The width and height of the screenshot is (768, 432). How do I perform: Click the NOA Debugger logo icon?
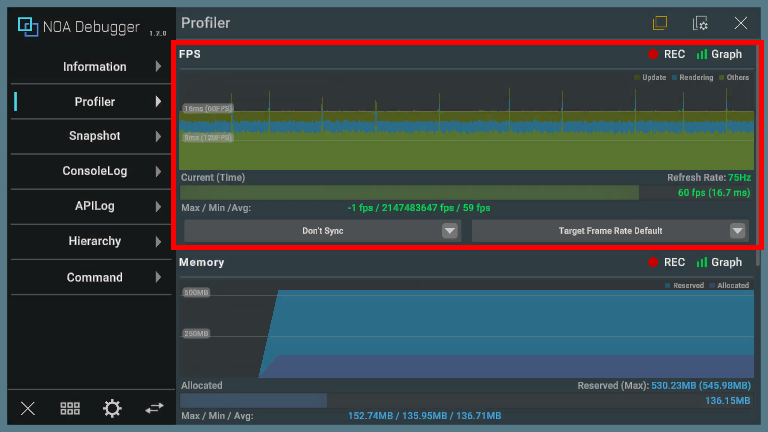point(27,27)
